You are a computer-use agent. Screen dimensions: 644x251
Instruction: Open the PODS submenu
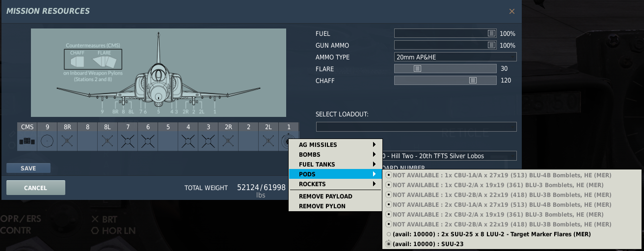coord(335,174)
